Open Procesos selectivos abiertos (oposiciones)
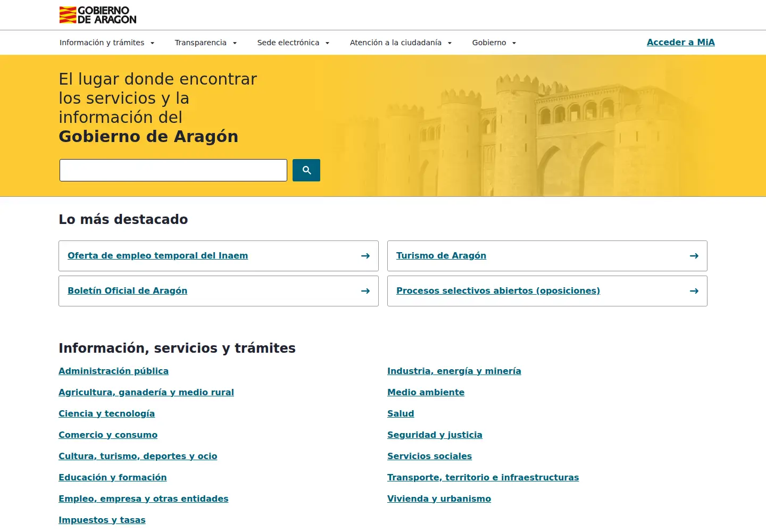 click(498, 290)
